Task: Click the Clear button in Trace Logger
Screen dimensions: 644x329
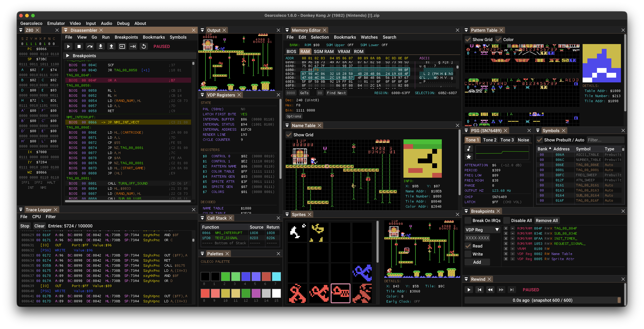Action: pos(39,226)
